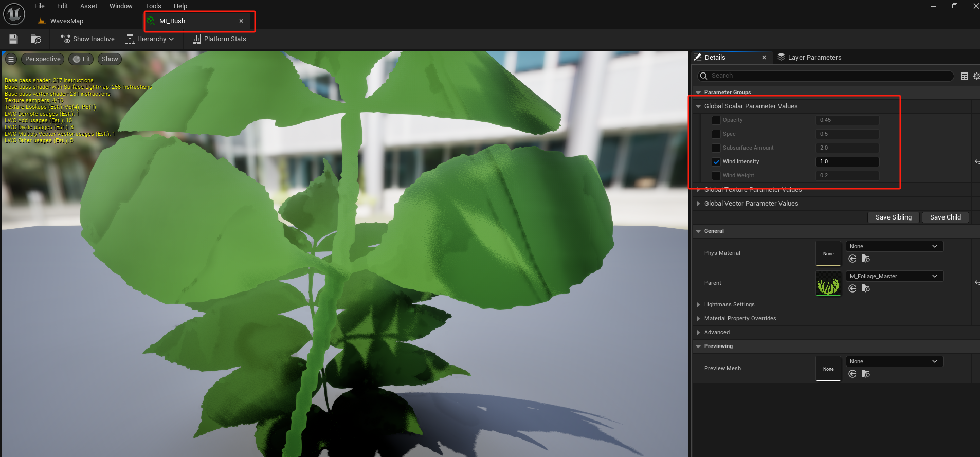Click the Wind Intensity value field
980x457 pixels.
[x=847, y=162]
